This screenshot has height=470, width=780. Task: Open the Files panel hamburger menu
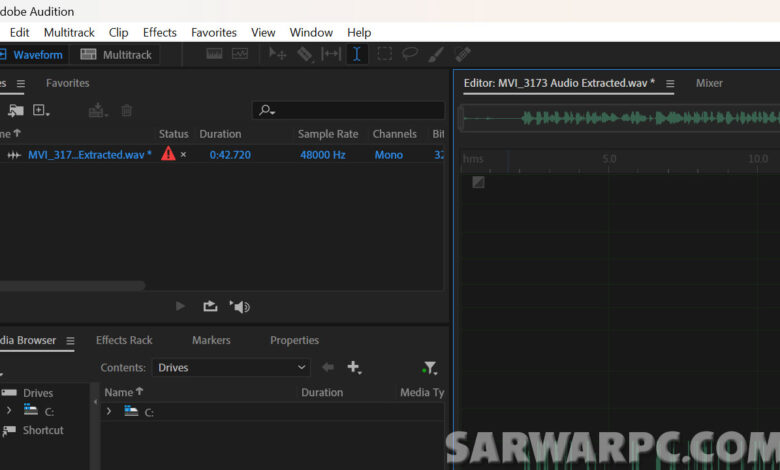(x=20, y=84)
